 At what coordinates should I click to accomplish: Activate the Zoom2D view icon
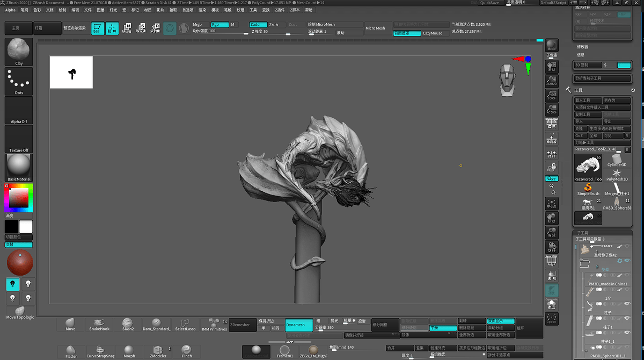point(551,81)
